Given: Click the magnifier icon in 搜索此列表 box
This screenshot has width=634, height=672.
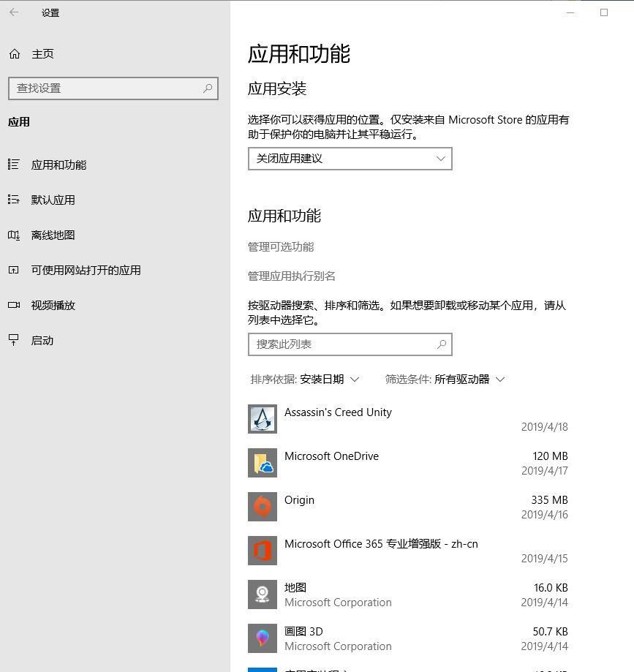Looking at the screenshot, I should (442, 344).
